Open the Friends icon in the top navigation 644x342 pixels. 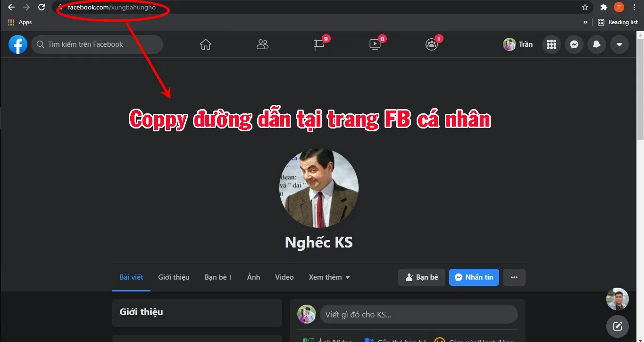[262, 44]
